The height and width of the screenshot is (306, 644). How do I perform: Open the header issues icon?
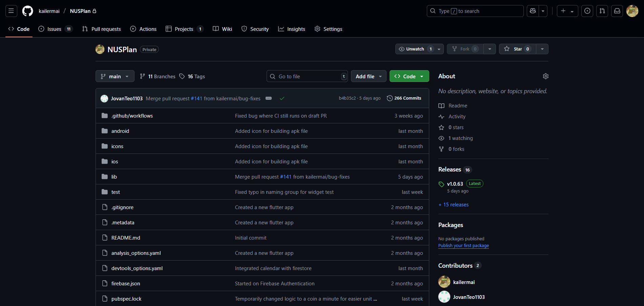click(587, 11)
